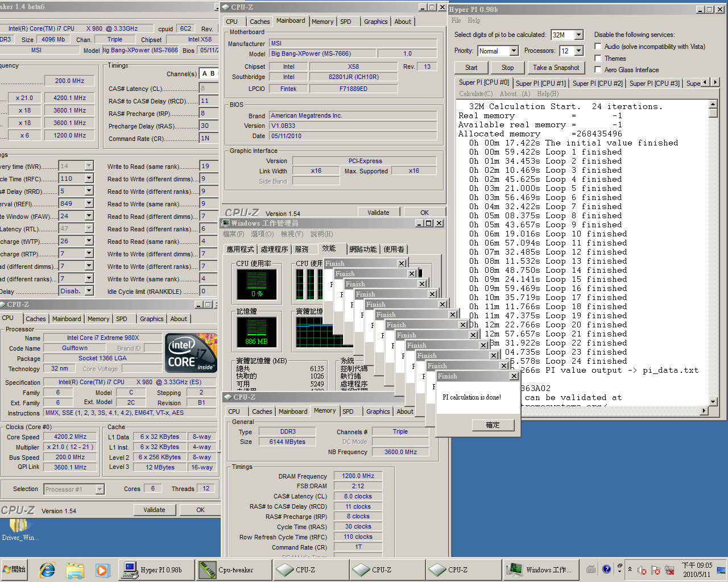Open the Windows Start (開始) menu
The width and height of the screenshot is (728, 582).
tap(15, 569)
